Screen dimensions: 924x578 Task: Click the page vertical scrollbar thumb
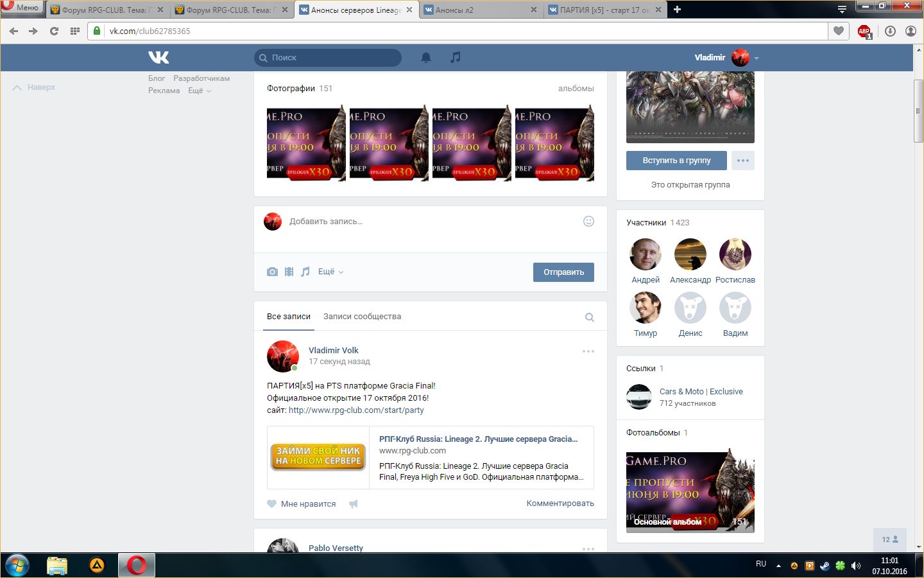(x=919, y=111)
